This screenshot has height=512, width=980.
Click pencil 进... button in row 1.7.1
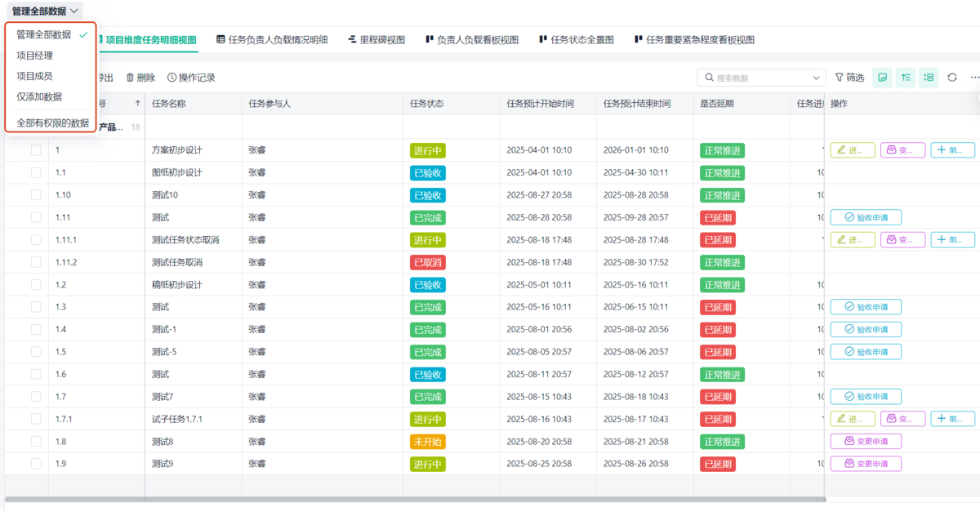pos(853,419)
